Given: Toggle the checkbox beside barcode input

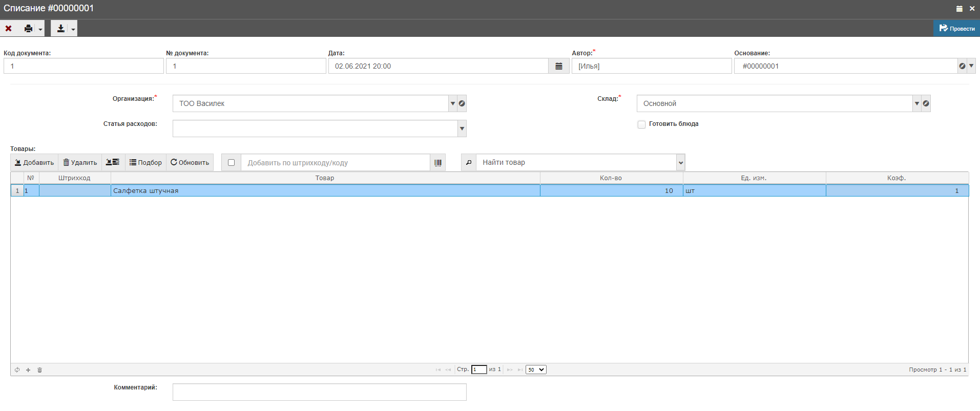Looking at the screenshot, I should click(231, 163).
